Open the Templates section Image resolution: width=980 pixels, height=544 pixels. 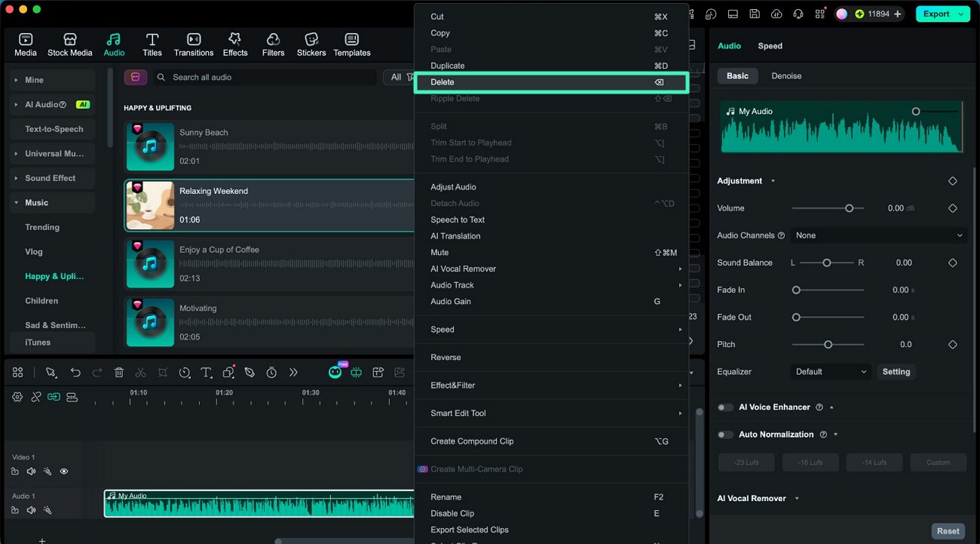[x=352, y=45]
